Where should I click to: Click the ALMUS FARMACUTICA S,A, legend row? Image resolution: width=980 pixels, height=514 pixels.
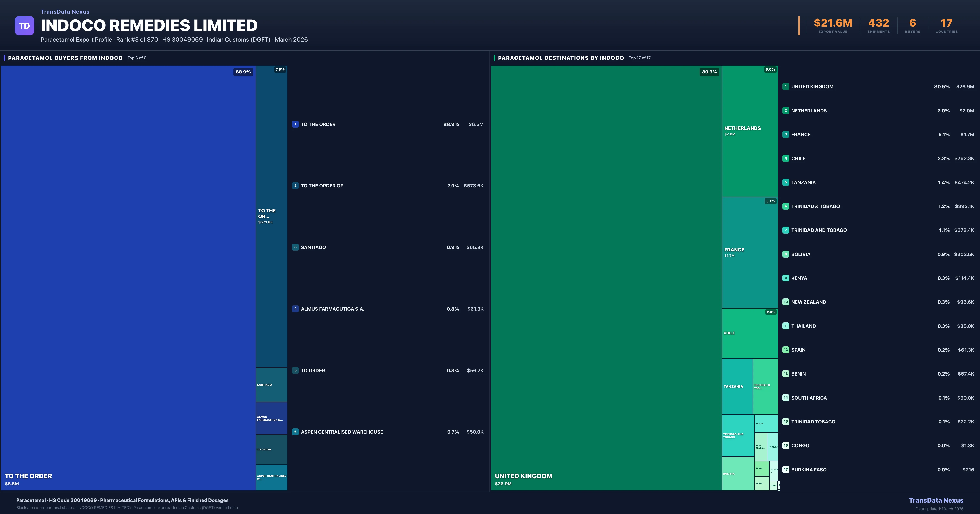coord(387,309)
